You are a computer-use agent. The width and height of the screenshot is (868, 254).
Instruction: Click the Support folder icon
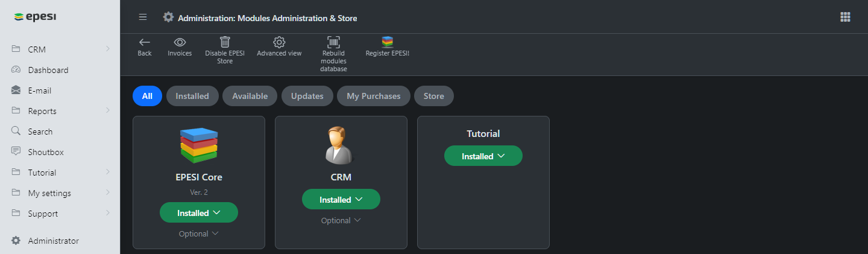point(16,213)
